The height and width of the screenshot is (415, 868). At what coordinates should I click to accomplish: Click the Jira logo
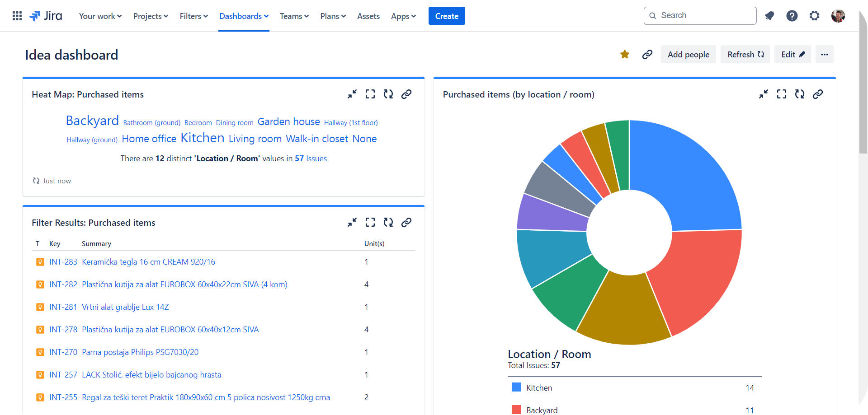point(46,16)
